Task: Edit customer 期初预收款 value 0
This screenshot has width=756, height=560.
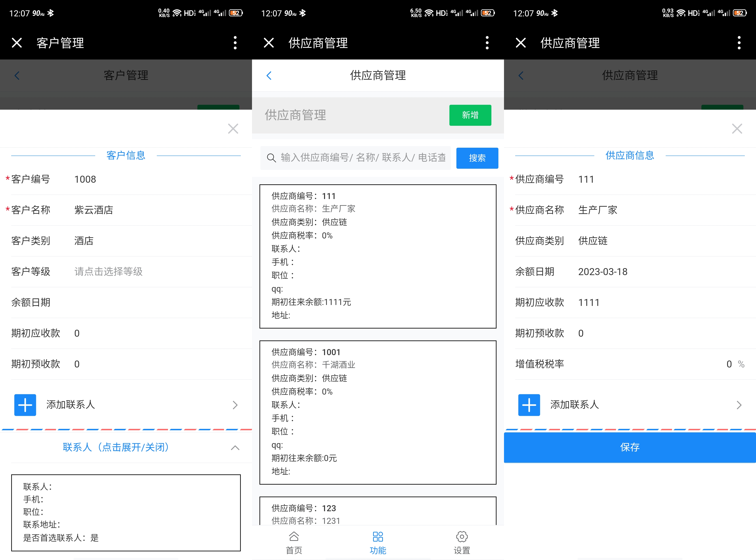Action: pos(77,364)
